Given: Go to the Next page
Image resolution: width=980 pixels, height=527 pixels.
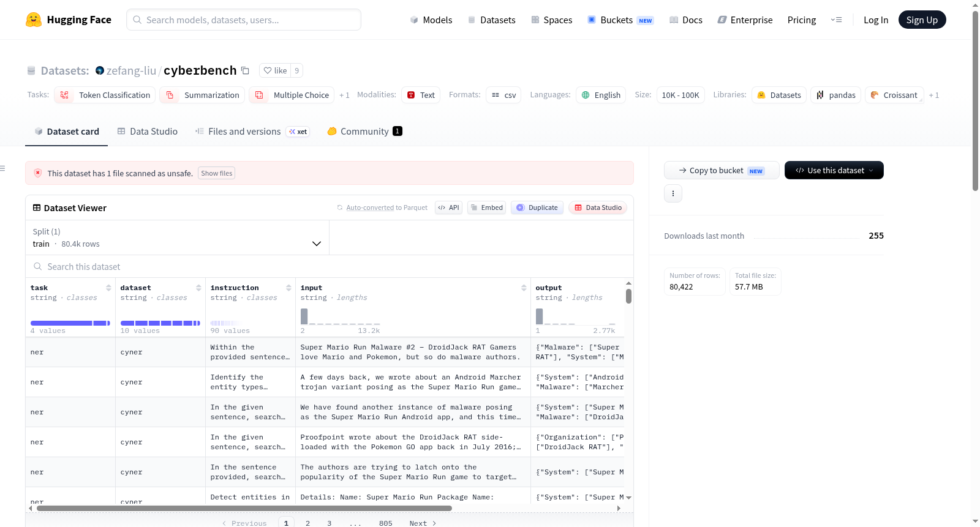Looking at the screenshot, I should click(423, 523).
